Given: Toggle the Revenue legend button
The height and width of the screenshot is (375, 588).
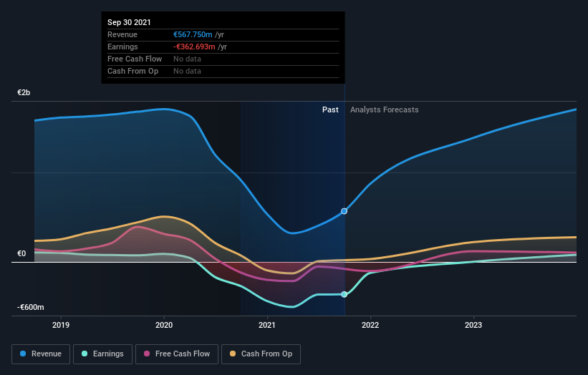Looking at the screenshot, I should coord(41,354).
